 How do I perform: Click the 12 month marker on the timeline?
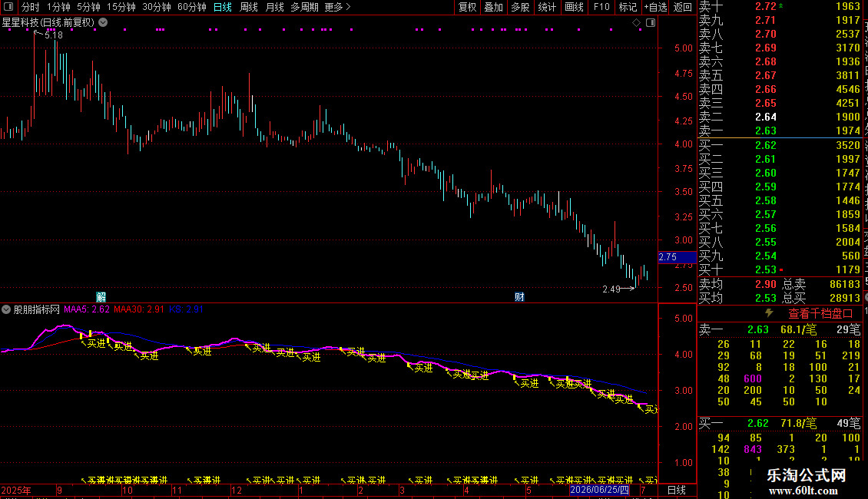click(237, 490)
